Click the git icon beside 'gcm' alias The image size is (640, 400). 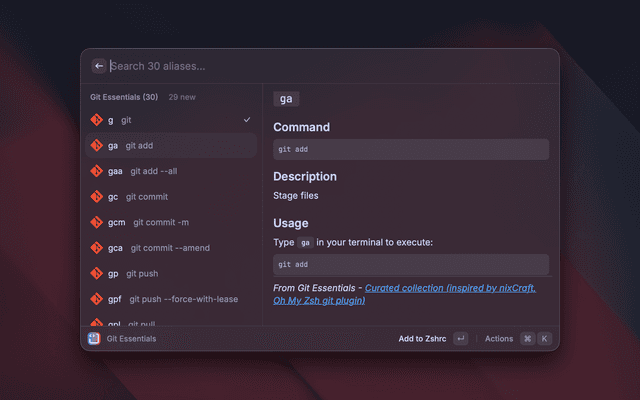tap(97, 222)
